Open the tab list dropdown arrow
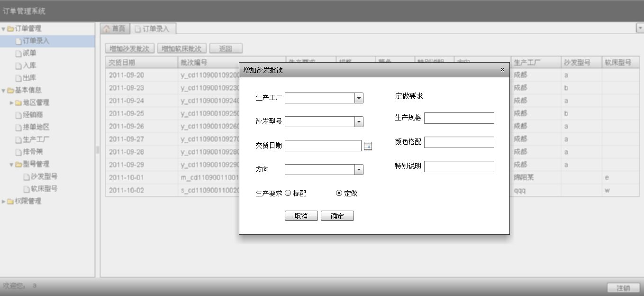 (x=640, y=28)
